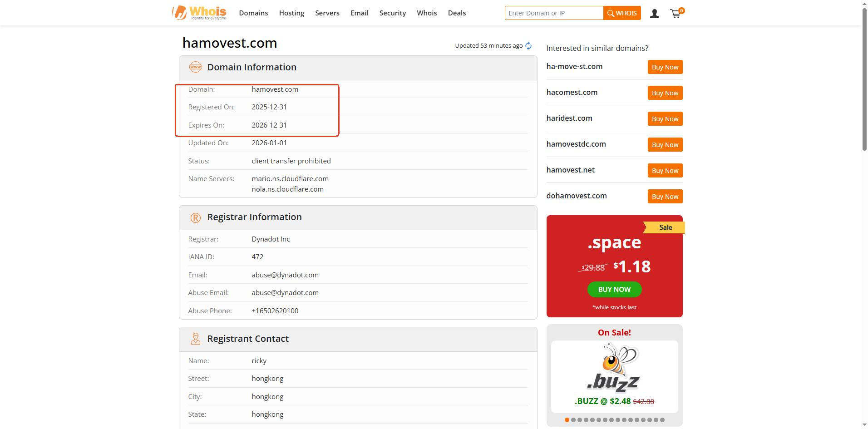Select the first orange carousel dot
This screenshot has width=868, height=429.
567,420
